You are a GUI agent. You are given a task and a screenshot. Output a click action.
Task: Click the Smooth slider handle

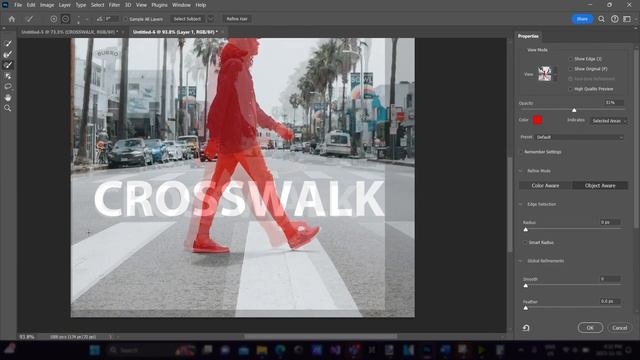click(526, 285)
